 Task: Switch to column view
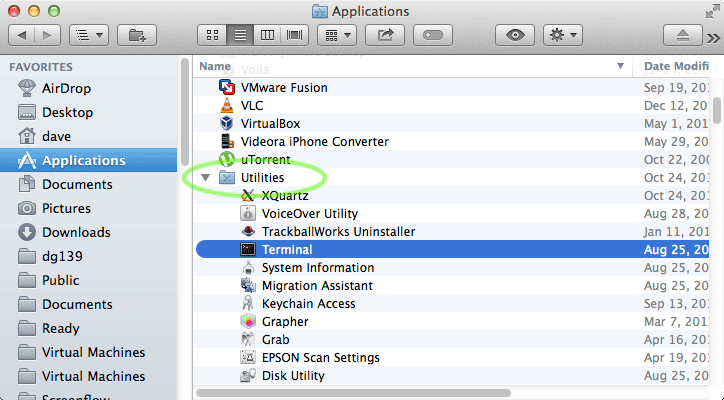pyautogui.click(x=267, y=35)
